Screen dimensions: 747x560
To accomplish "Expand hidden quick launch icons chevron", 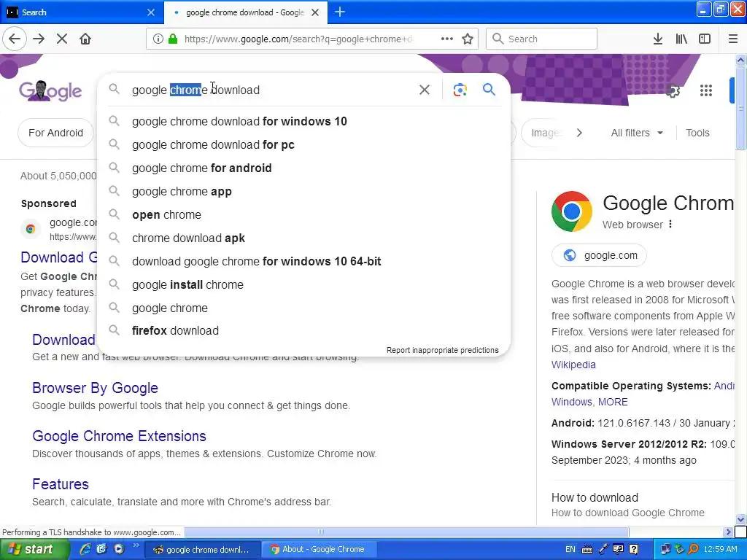I will (x=136, y=545).
